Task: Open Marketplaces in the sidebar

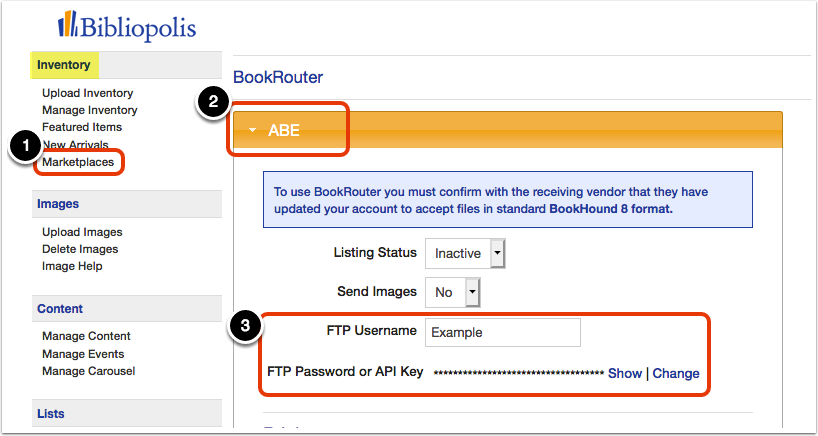Action: coord(78,162)
